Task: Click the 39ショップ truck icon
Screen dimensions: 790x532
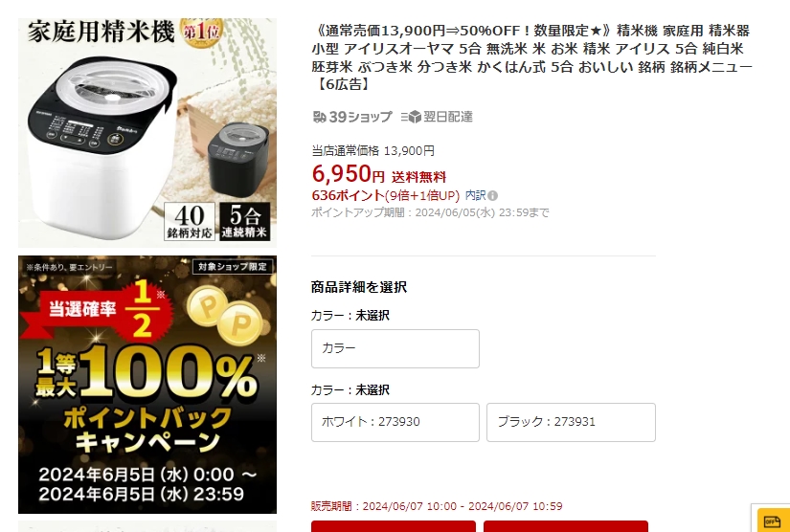Action: tap(320, 117)
